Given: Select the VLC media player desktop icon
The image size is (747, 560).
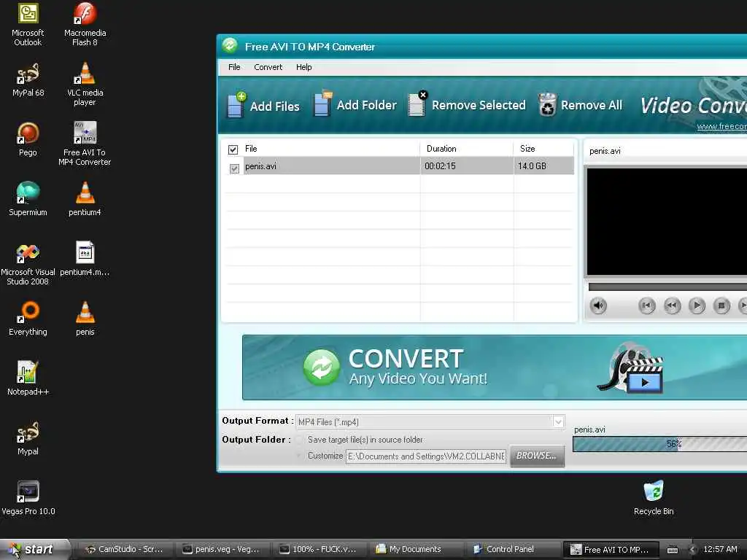Looking at the screenshot, I should click(x=85, y=85).
